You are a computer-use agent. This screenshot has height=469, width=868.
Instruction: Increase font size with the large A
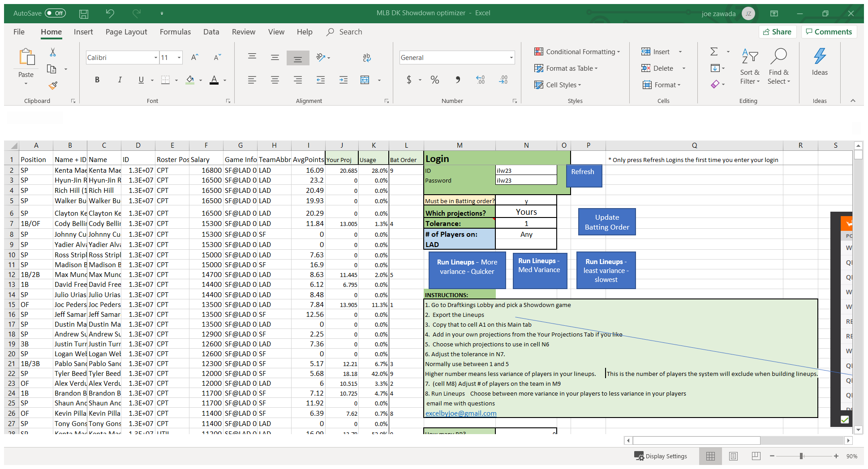(194, 57)
